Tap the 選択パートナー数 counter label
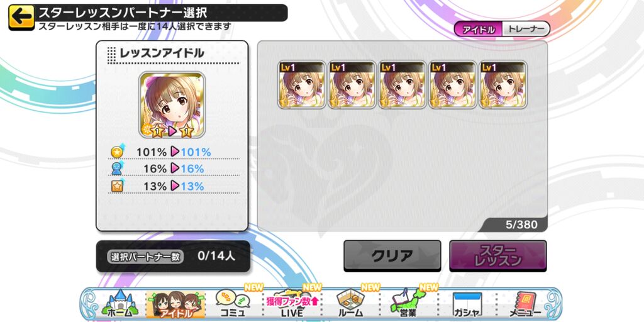This screenshot has height=322, width=644. 145,257
